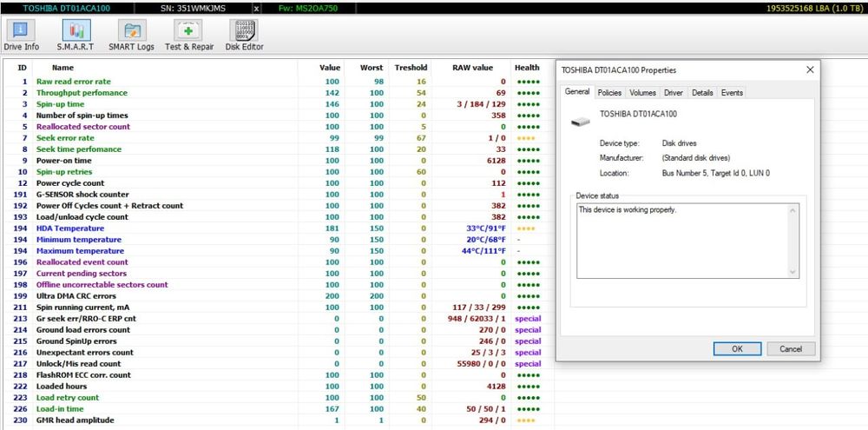Select the Loaded hours row
This screenshot has width=868, height=430.
tap(279, 387)
